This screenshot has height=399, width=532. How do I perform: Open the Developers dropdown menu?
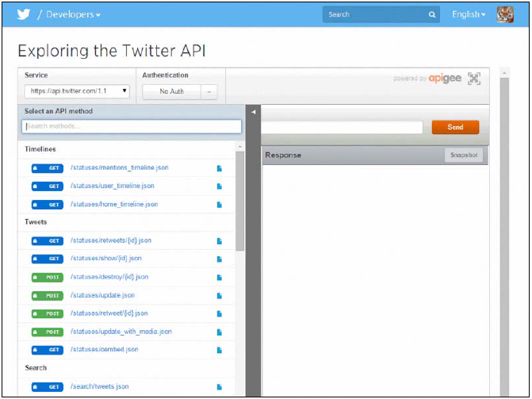pos(73,14)
